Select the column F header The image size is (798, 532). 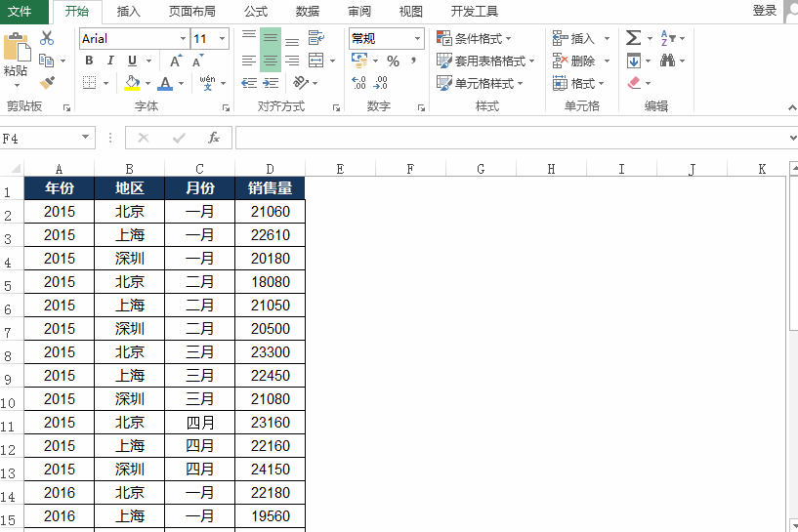(x=410, y=169)
